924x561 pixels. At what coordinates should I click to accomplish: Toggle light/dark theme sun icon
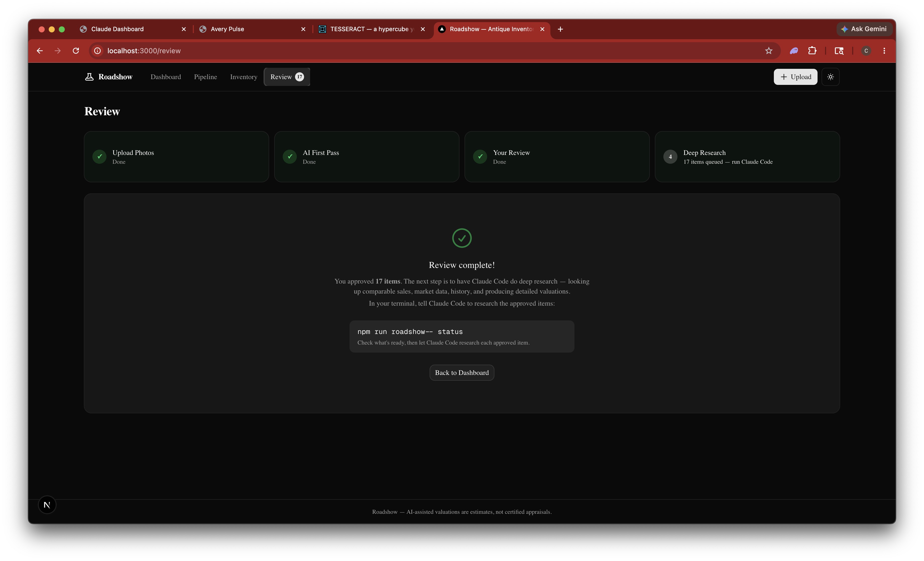click(831, 77)
